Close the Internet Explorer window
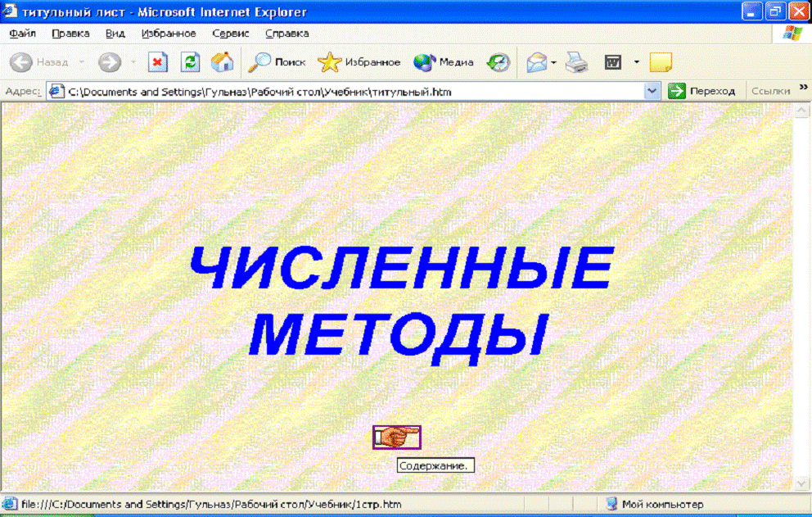The width and height of the screenshot is (812, 517). point(799,11)
